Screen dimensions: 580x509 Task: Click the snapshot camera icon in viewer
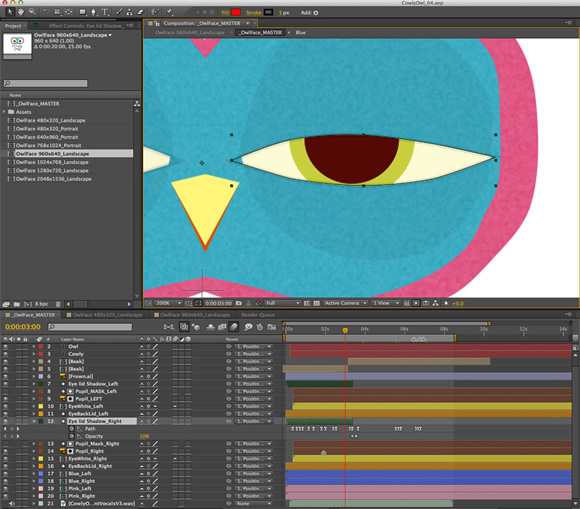coord(239,303)
